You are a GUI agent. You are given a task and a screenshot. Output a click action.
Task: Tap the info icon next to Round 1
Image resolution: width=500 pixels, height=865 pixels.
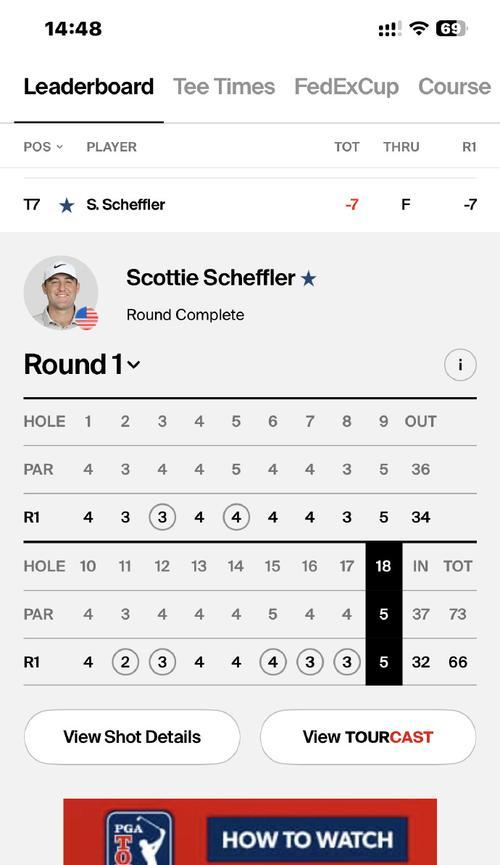pyautogui.click(x=460, y=365)
